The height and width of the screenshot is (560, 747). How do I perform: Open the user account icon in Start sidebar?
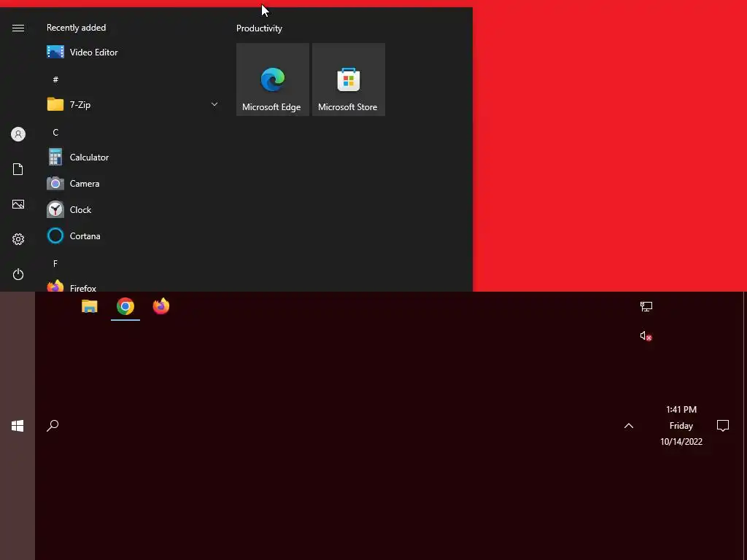click(x=18, y=134)
